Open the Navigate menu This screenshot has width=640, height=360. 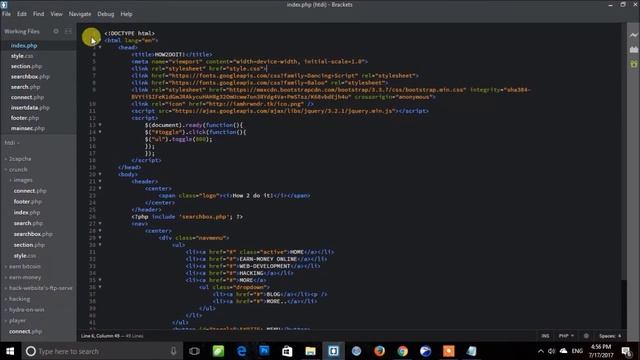pyautogui.click(x=80, y=14)
